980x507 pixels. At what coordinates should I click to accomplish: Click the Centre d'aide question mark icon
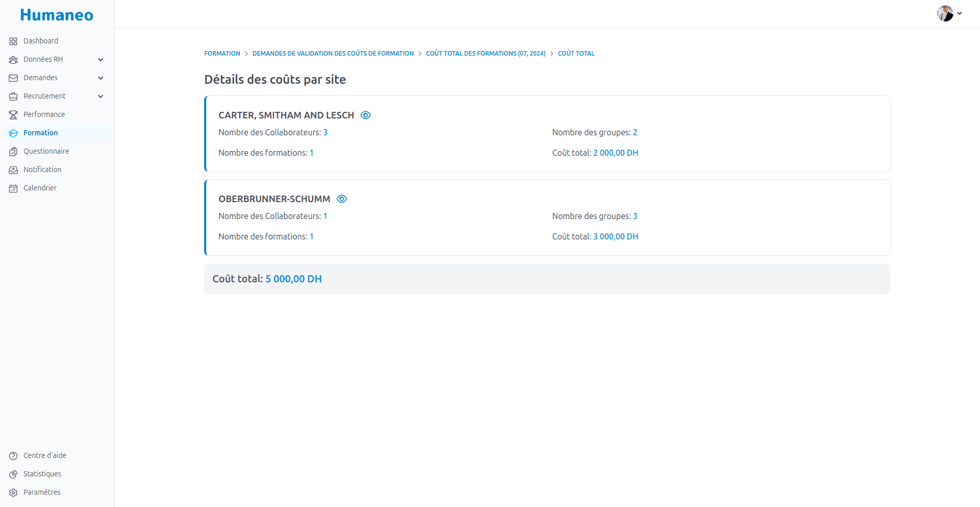(13, 456)
